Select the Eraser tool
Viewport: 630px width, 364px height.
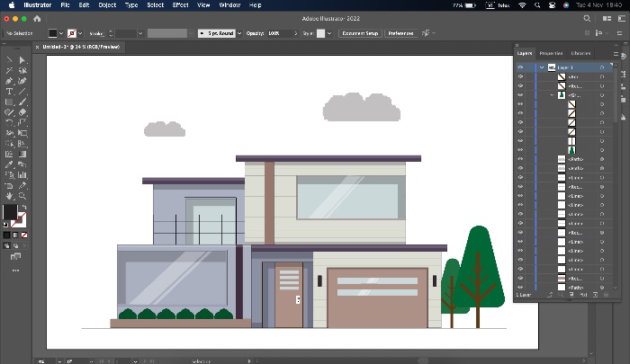[x=22, y=112]
